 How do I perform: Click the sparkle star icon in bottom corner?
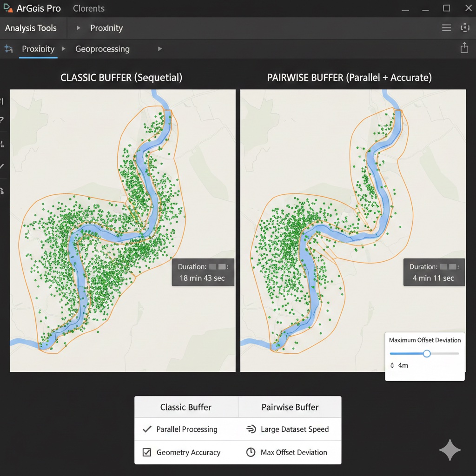[x=450, y=450]
